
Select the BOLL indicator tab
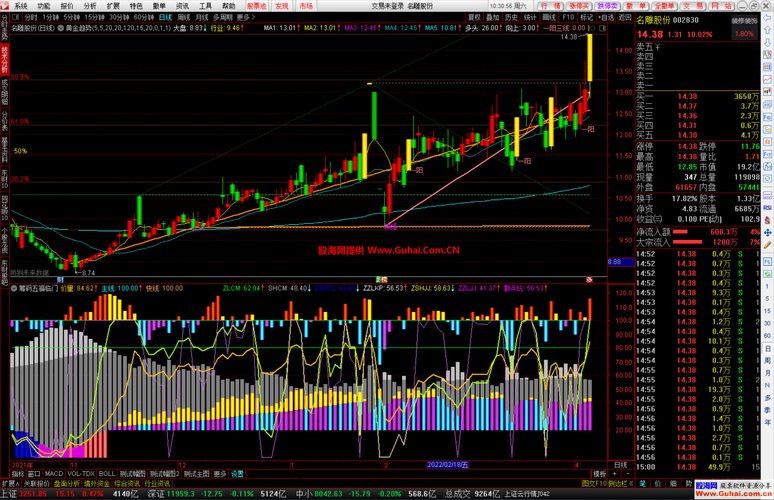coord(106,474)
